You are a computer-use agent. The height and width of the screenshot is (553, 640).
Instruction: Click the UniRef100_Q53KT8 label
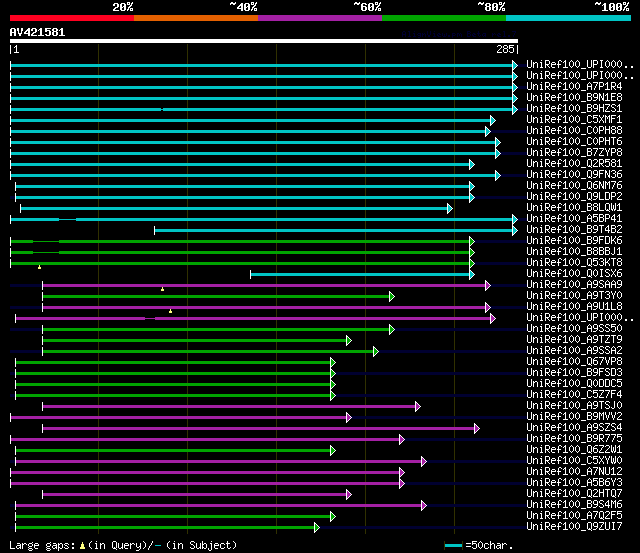coord(574,263)
